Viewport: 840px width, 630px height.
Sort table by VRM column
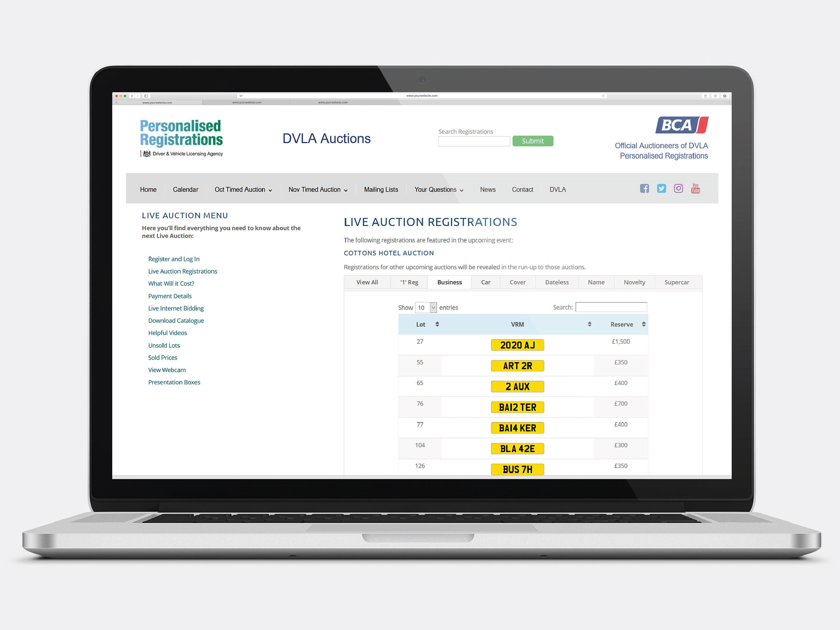(589, 324)
